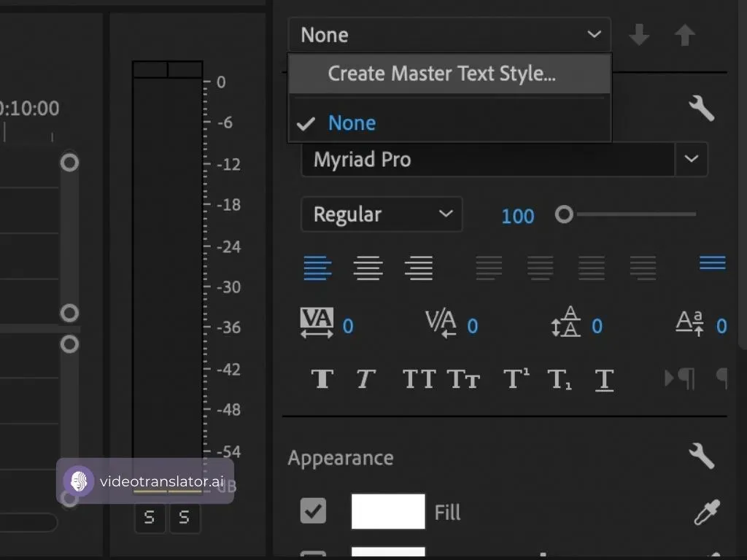Click the kerning V/A icon
Screen dimensions: 747x560
[441, 323]
